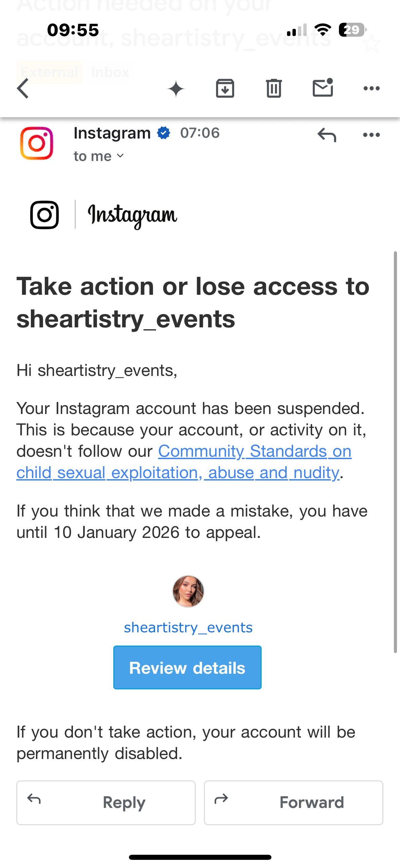Open the three-dot menu in the top toolbar
The image size is (400, 868).
coord(372,88)
